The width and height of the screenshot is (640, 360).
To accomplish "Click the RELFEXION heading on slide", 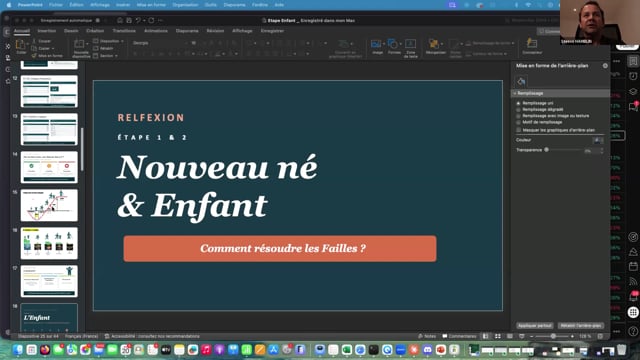I will [x=151, y=118].
